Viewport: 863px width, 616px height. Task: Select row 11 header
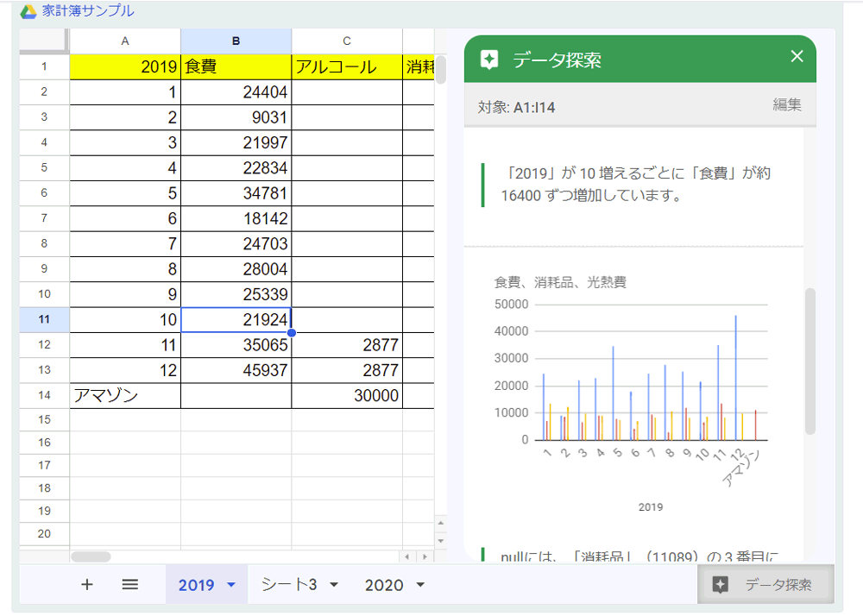click(x=44, y=319)
